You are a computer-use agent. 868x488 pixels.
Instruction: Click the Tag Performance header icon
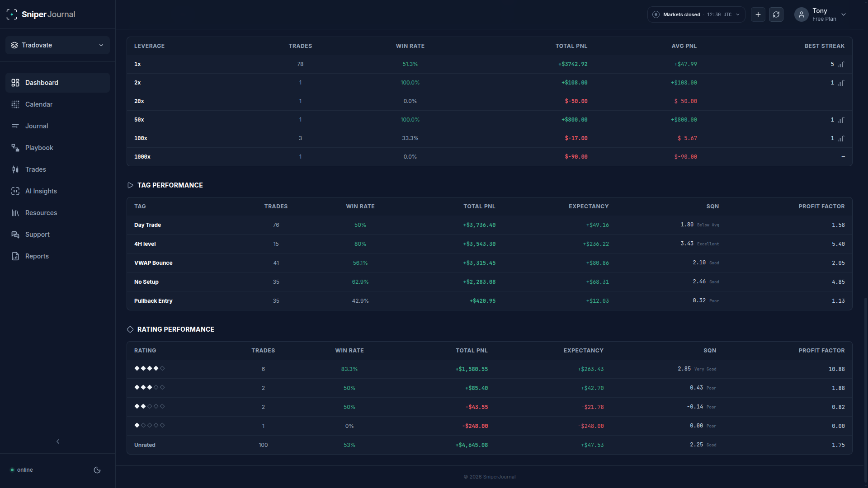click(130, 185)
